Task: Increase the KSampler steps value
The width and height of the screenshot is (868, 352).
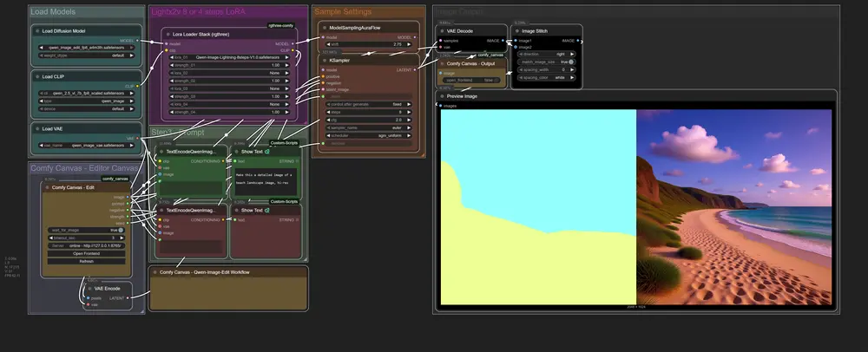Action: coord(409,112)
